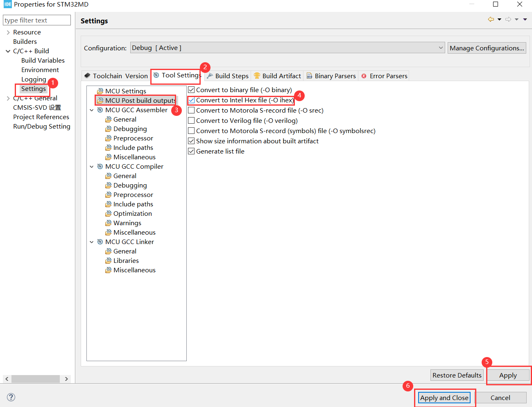Screen dimensions: 532x407
Task: Click the Assembler Include paths icon
Action: pyautogui.click(x=108, y=147)
